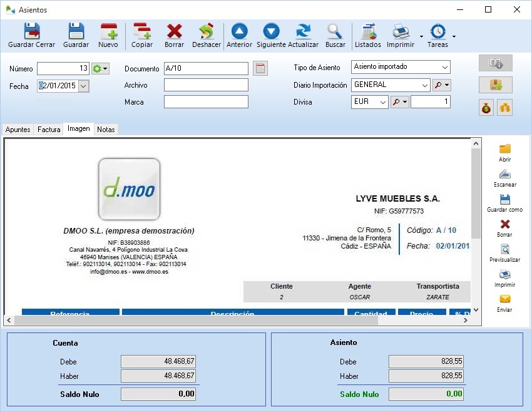This screenshot has width=532, height=412.
Task: Click the Archivo input field
Action: [206, 85]
